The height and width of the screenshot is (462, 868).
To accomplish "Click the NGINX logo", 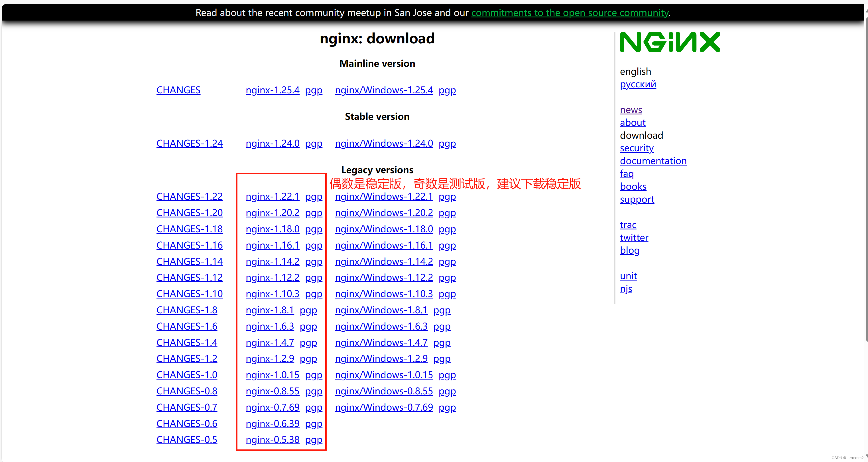I will tap(670, 42).
